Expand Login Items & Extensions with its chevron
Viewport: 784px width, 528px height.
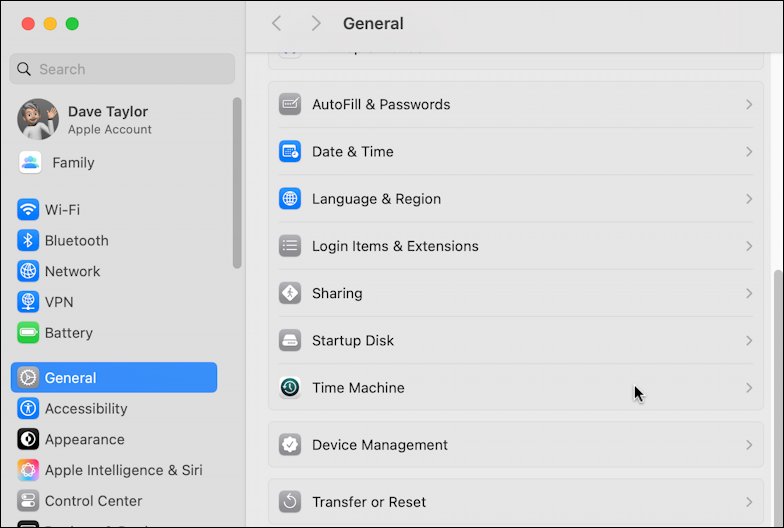click(x=749, y=246)
